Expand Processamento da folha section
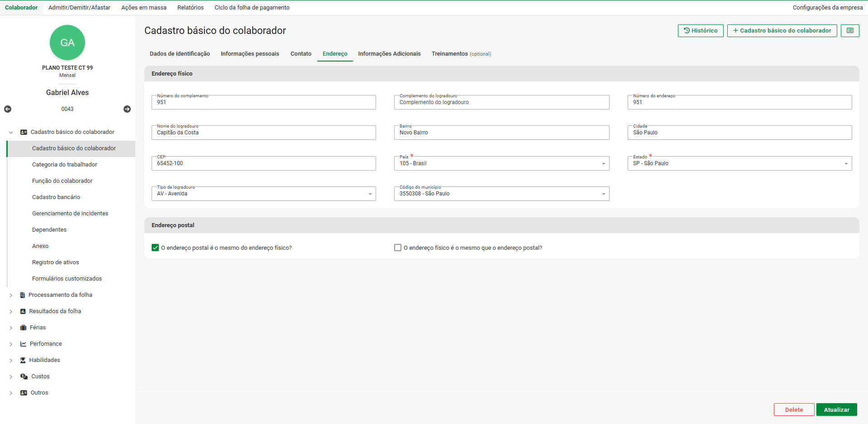Viewport: 868px width, 424px height. pyautogui.click(x=11, y=295)
